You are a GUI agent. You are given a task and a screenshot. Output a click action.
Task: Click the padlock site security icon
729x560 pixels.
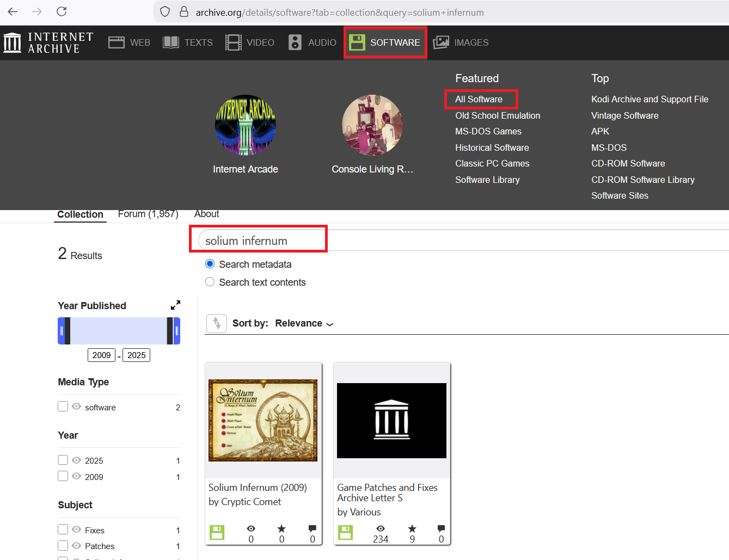point(184,12)
